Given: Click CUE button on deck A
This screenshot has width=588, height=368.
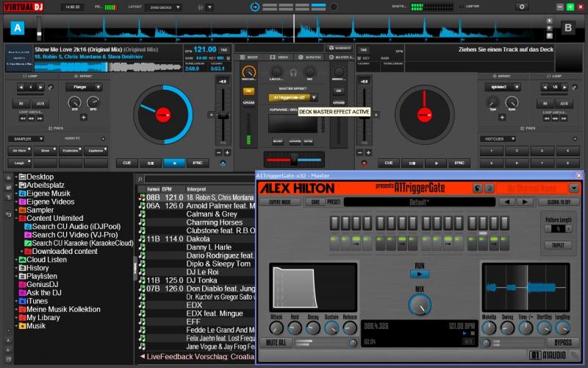Looking at the screenshot, I should (x=126, y=163).
